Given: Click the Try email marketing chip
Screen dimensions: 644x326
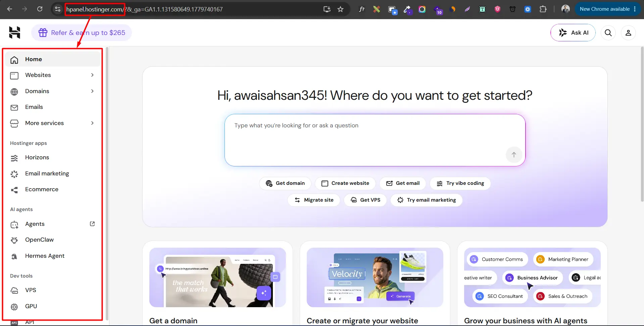Looking at the screenshot, I should click(426, 200).
